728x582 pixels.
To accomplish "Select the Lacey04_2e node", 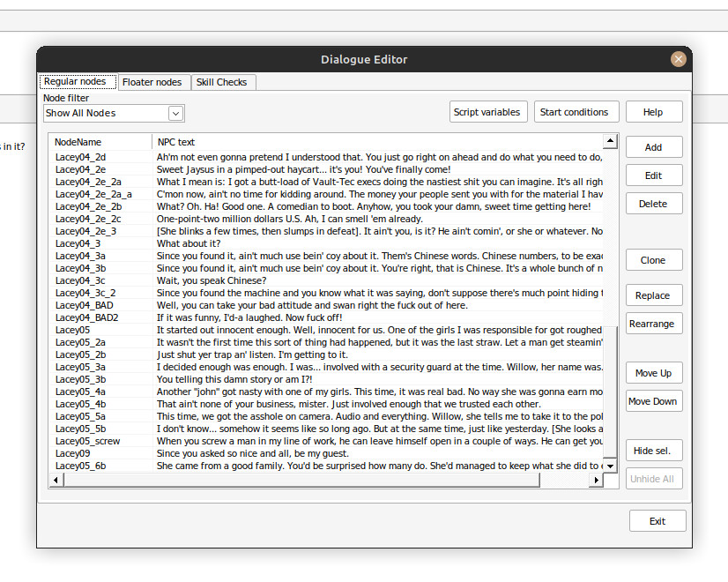I will click(x=326, y=169).
